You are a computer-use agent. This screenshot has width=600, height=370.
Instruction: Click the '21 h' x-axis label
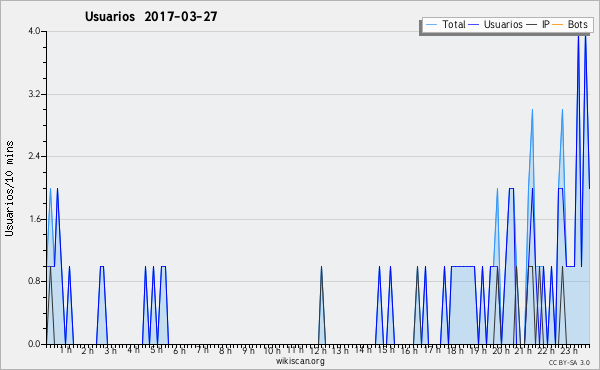click(x=523, y=350)
